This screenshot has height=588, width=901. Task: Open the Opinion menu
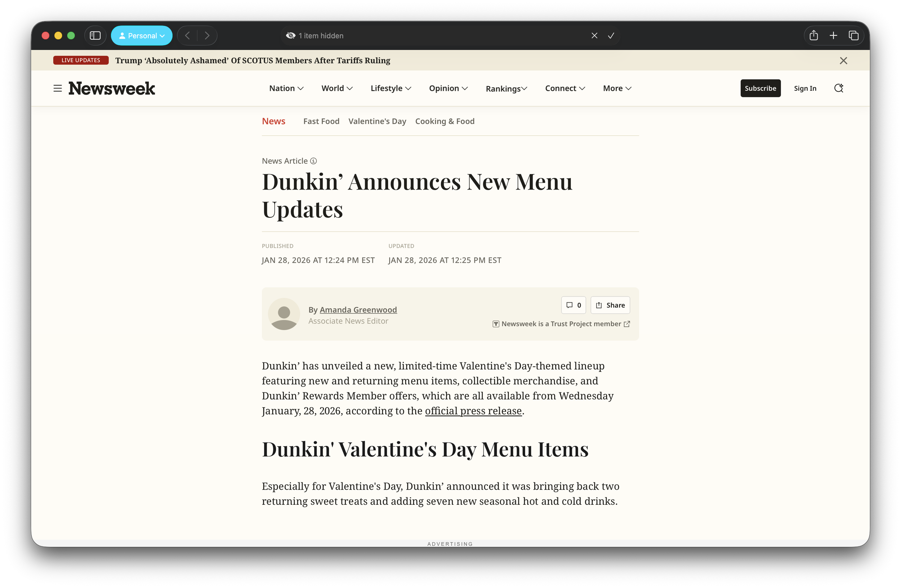point(449,88)
